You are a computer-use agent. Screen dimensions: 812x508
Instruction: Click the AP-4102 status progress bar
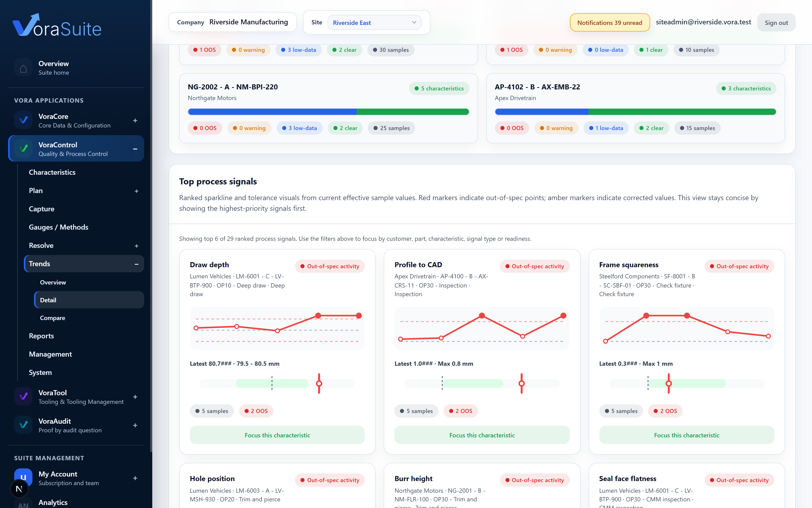635,112
